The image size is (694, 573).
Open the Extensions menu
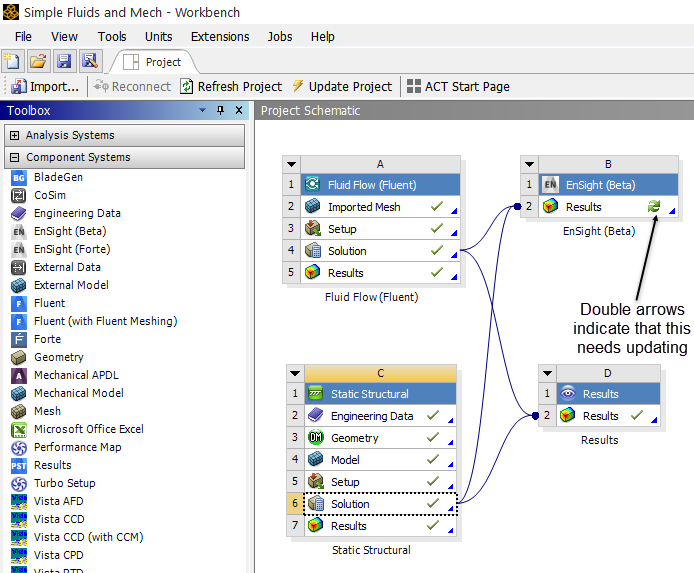coord(220,36)
